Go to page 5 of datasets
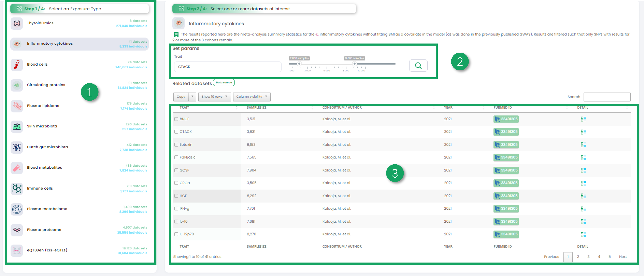The width and height of the screenshot is (644, 276). tap(609, 257)
